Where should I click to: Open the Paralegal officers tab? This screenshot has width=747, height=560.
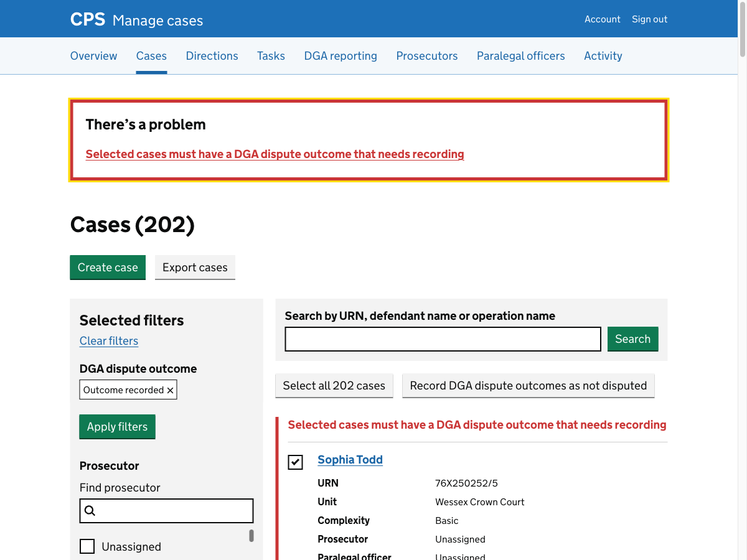point(520,55)
